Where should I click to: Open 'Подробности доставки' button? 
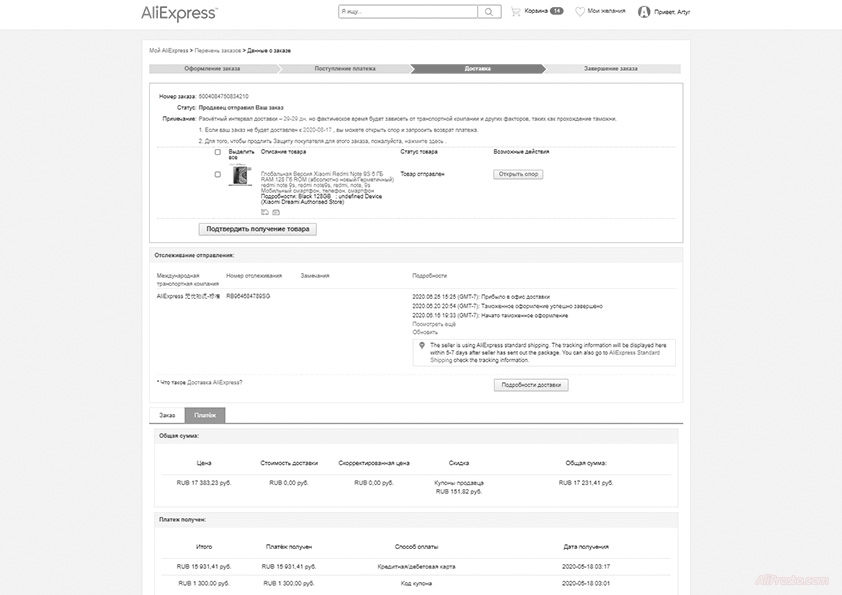pyautogui.click(x=531, y=385)
